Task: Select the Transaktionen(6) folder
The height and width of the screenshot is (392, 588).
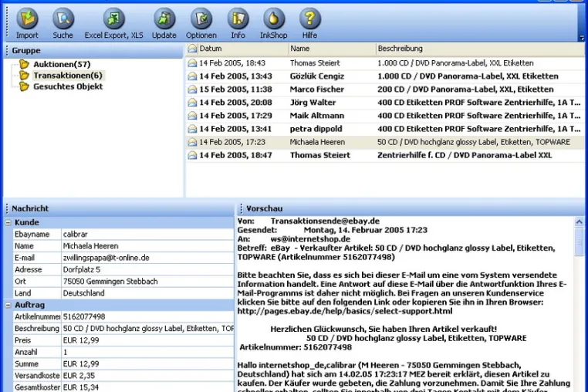Action: tap(68, 76)
